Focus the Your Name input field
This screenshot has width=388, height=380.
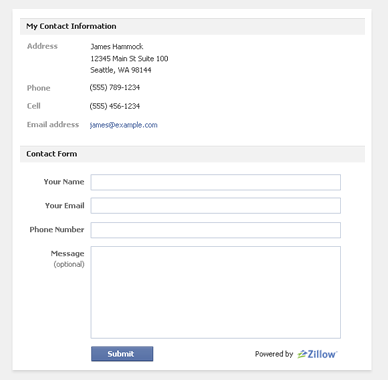click(216, 182)
